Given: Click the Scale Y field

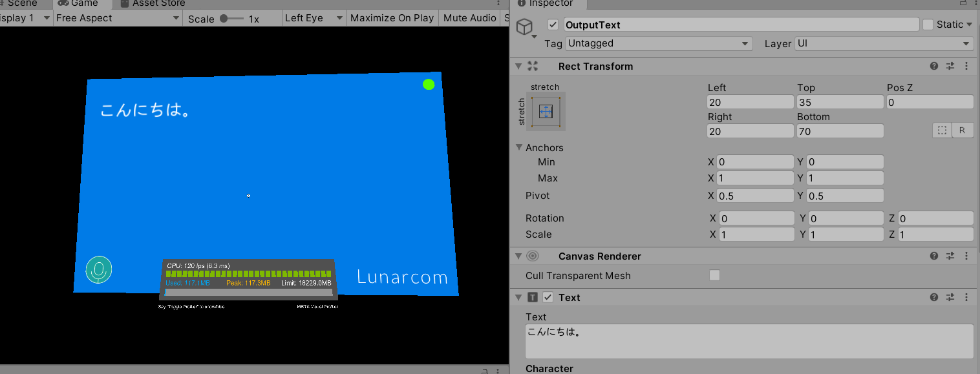Looking at the screenshot, I should (846, 234).
